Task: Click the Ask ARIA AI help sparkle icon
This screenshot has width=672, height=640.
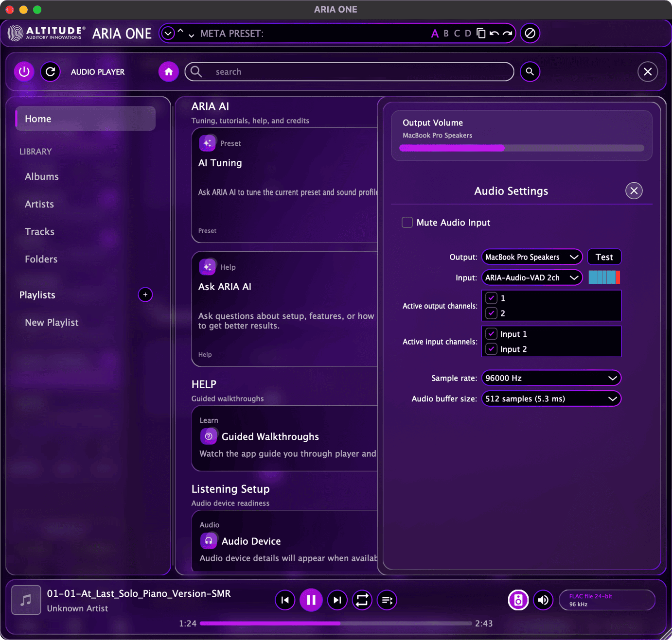Action: coord(207,267)
